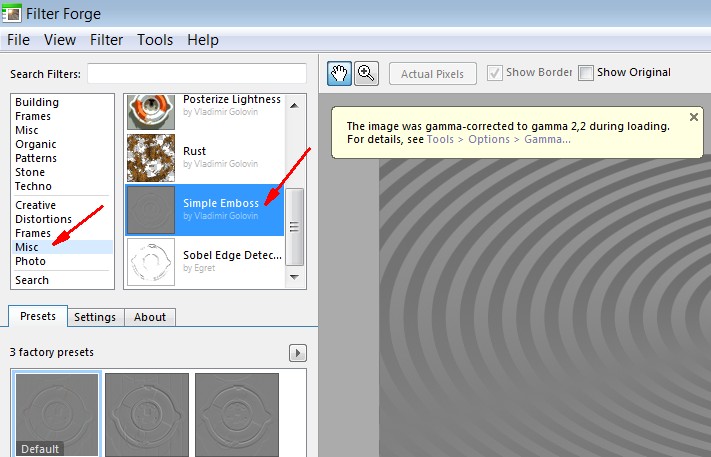
Task: Select the Techno category
Action: 33,186
